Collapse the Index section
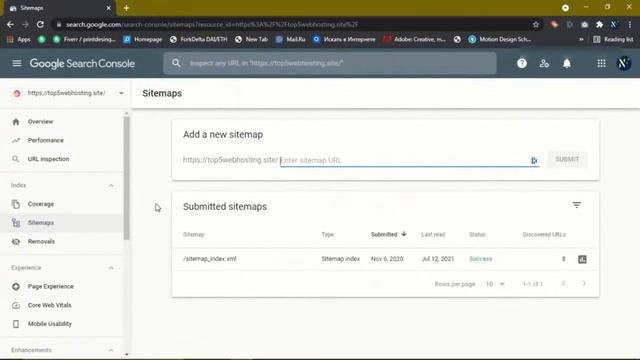The height and width of the screenshot is (360, 640). 111,185
